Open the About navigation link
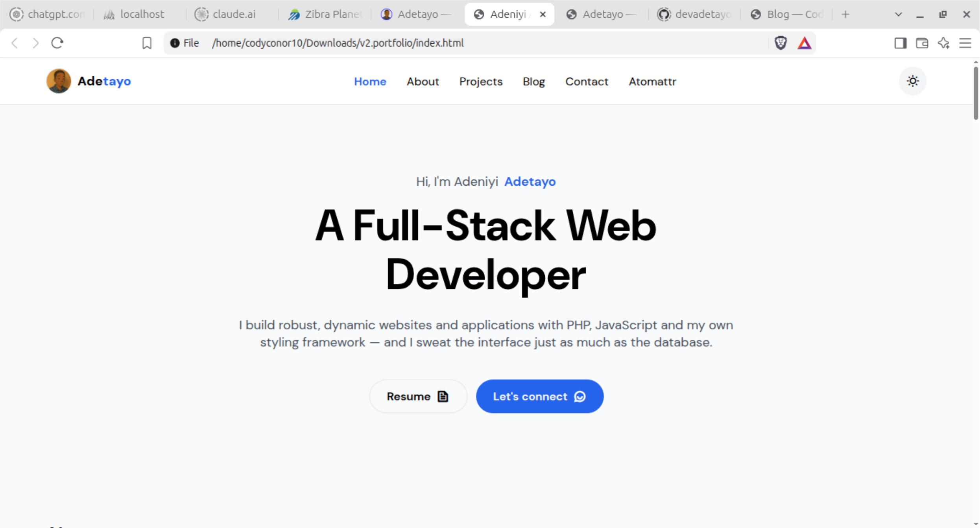The width and height of the screenshot is (980, 528). (423, 81)
